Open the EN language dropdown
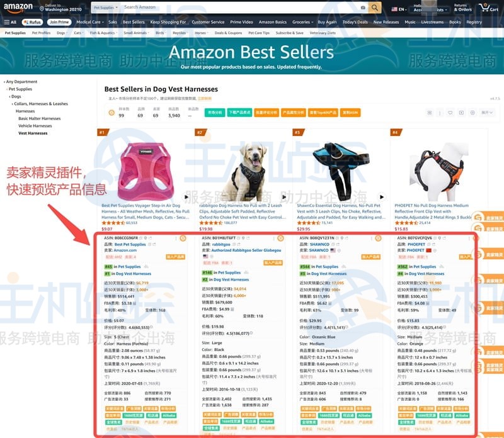This screenshot has width=504, height=438. pos(399,9)
